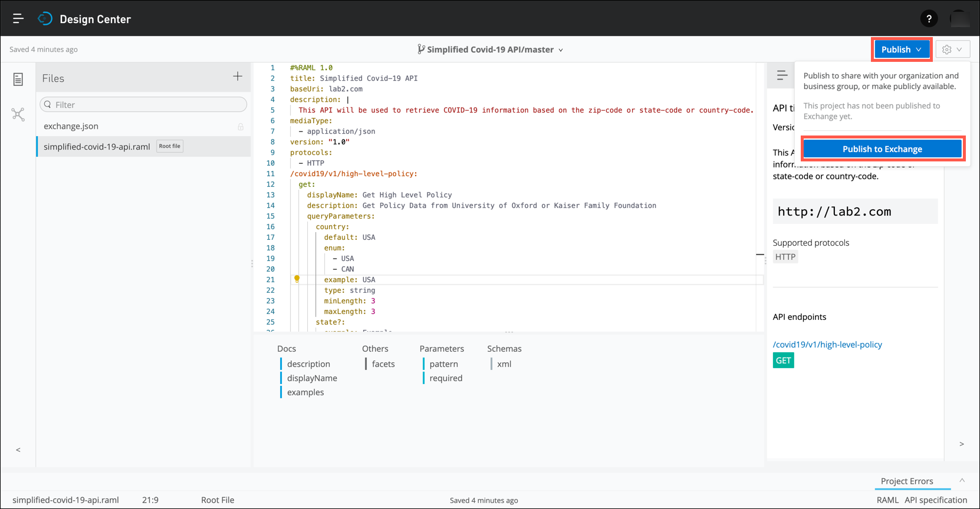Click line number 11 in the editor gutter
Screen dimensions: 980x509
click(x=271, y=174)
